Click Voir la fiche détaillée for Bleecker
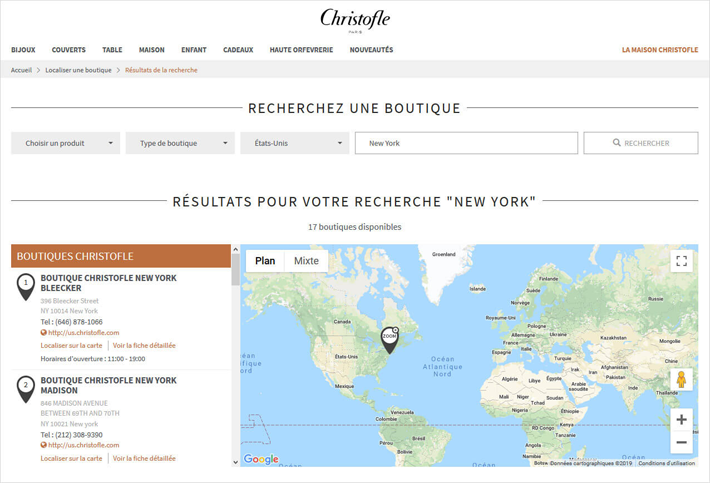The height and width of the screenshot is (483, 710). tap(144, 345)
